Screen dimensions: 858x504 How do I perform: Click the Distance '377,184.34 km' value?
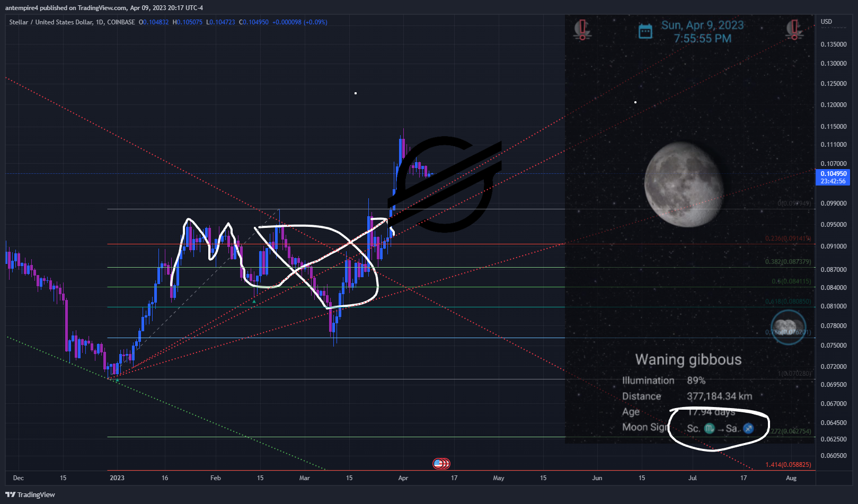click(x=719, y=396)
